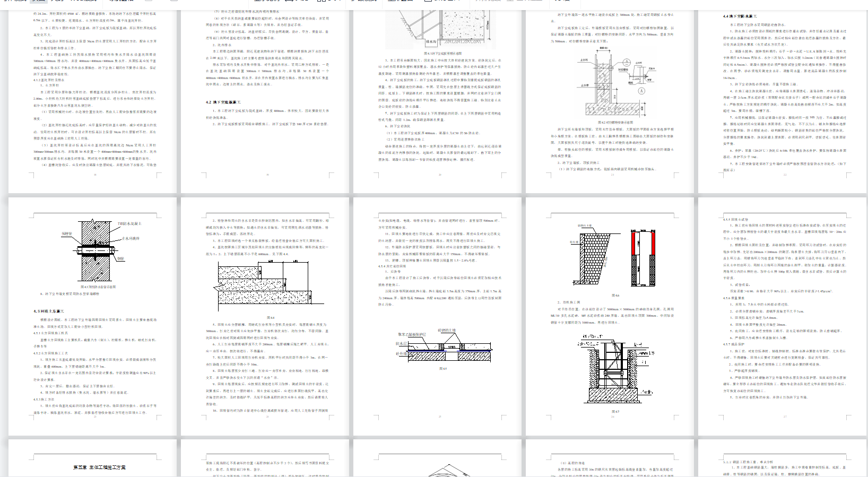Click subsection heading 4.5.2
The width and height of the screenshot is (868, 477).
[x=51, y=353]
